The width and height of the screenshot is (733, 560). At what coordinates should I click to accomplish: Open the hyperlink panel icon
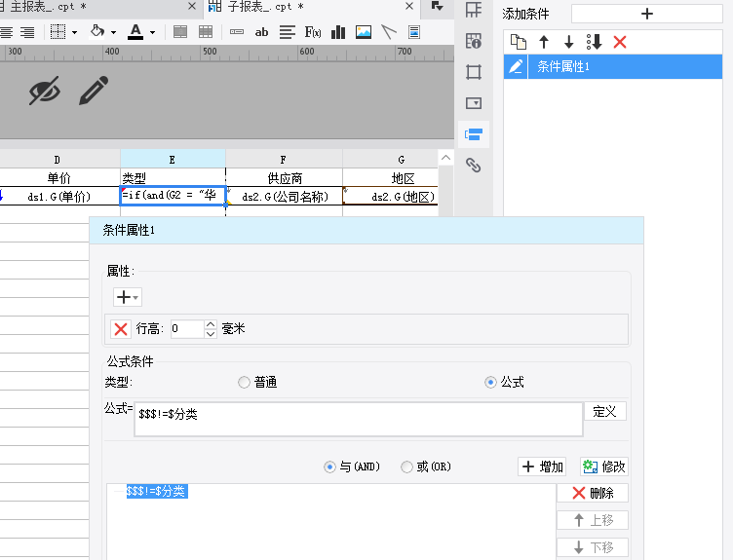(x=474, y=166)
